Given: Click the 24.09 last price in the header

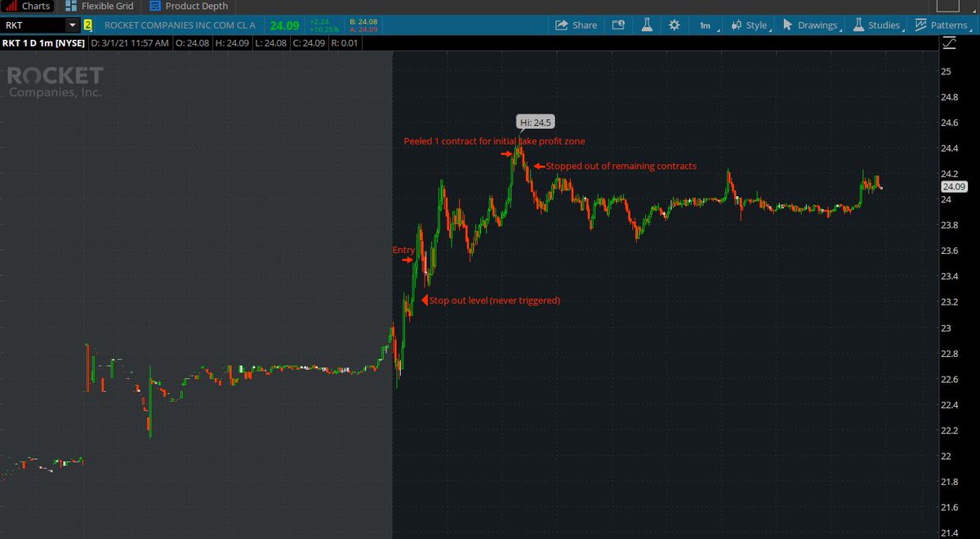Looking at the screenshot, I should pyautogui.click(x=286, y=25).
